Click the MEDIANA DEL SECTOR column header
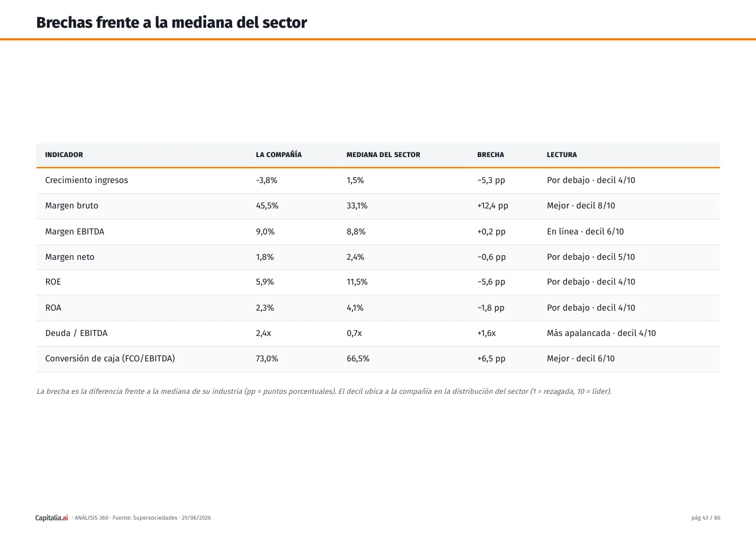Viewport: 756px width, 535px height. coord(383,155)
